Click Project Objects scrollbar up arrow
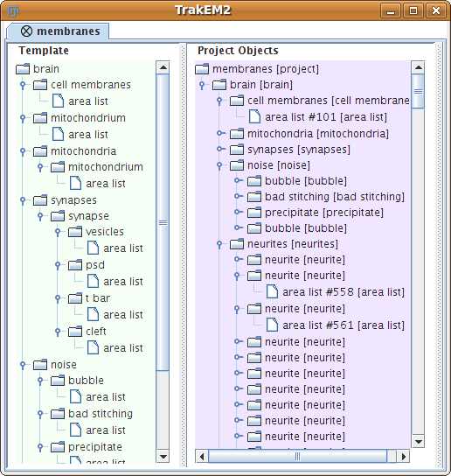Screen dimensions: 451x476 (419, 67)
